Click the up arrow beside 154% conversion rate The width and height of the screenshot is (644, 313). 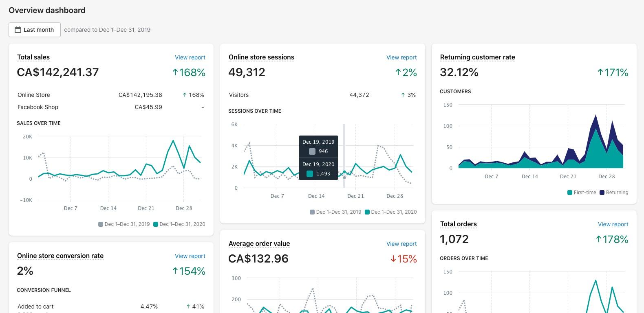click(x=175, y=271)
